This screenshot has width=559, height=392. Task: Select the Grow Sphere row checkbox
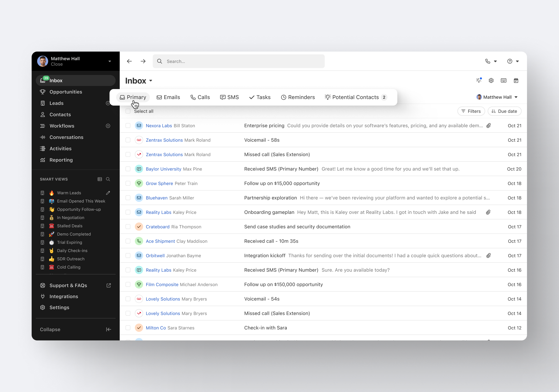[128, 183]
